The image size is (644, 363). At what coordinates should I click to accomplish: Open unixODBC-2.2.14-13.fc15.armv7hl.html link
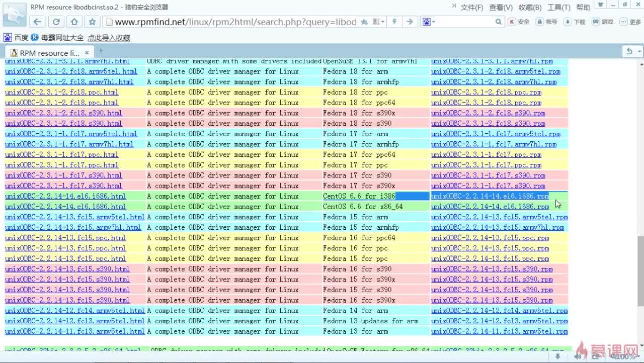click(73, 227)
